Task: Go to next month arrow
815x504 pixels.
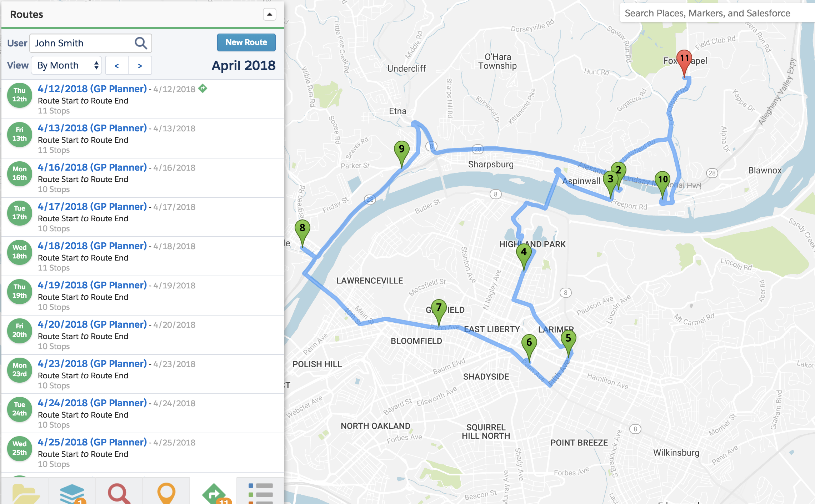Action: point(140,66)
